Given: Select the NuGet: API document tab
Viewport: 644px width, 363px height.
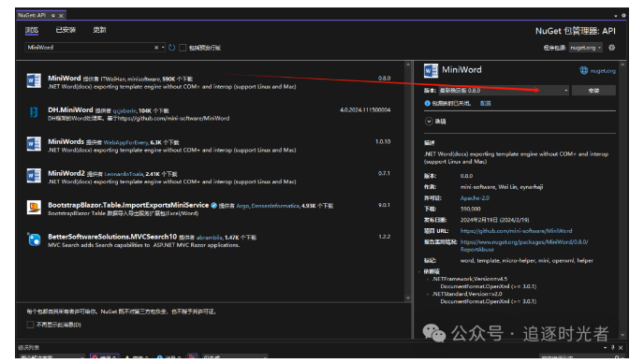Looking at the screenshot, I should point(32,16).
